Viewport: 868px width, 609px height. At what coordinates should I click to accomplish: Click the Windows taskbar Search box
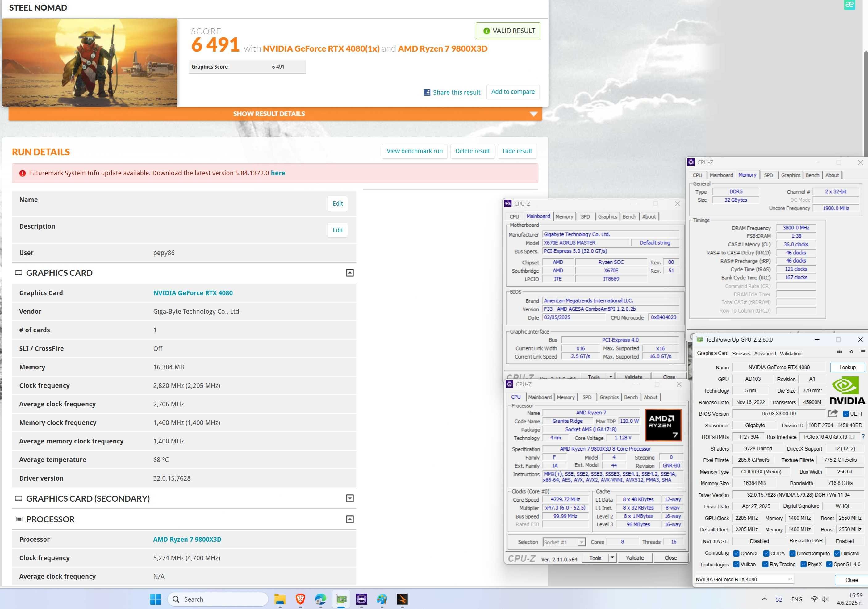click(218, 599)
